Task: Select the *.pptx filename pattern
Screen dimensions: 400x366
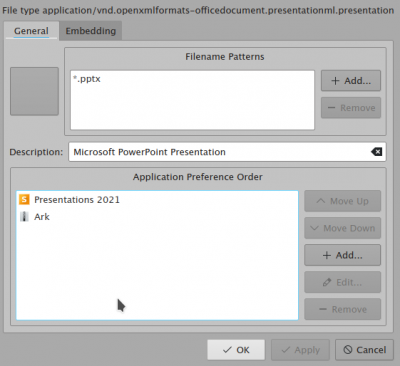Action: (87, 79)
